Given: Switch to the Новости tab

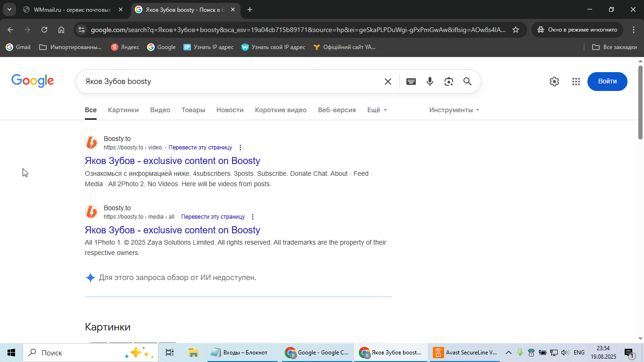Looking at the screenshot, I should click(x=230, y=110).
